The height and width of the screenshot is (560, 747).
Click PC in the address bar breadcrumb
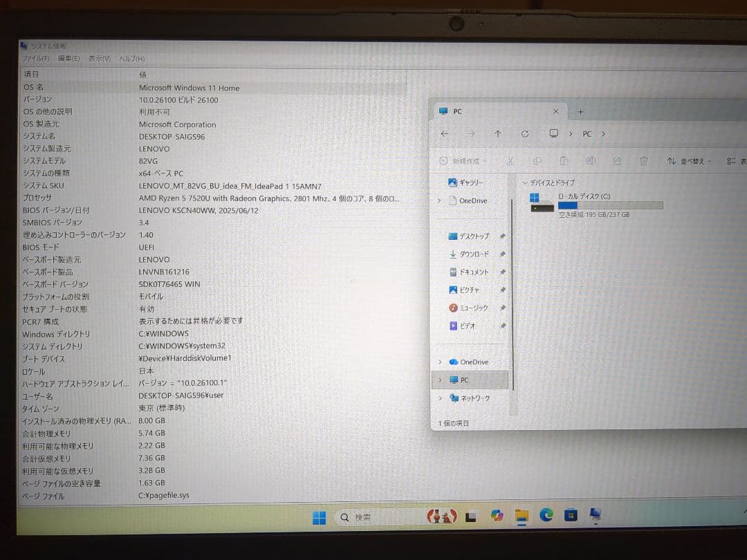click(587, 133)
